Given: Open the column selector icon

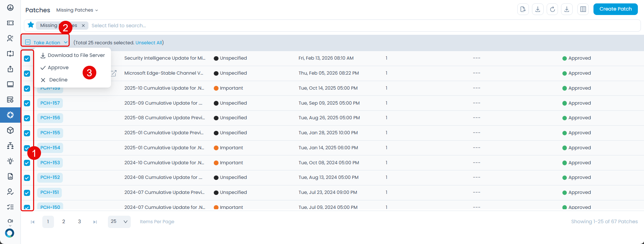Looking at the screenshot, I should [x=583, y=9].
